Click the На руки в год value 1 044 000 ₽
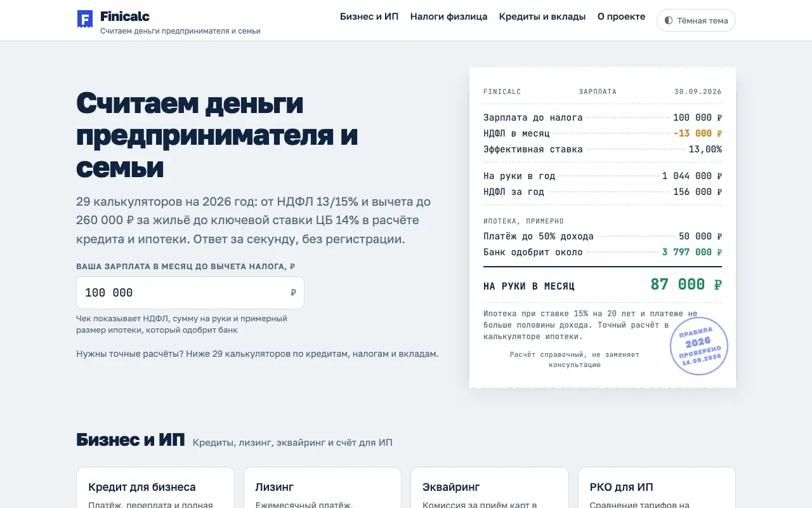This screenshot has height=508, width=812. point(692,176)
